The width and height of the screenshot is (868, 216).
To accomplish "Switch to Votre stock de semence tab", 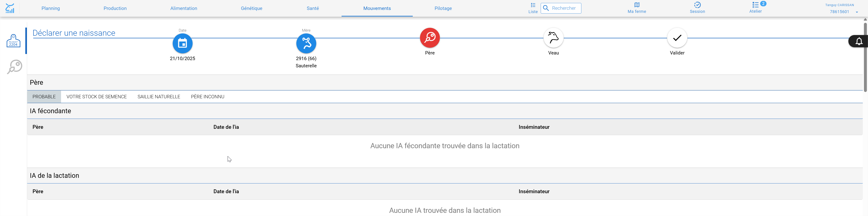I will point(96,97).
